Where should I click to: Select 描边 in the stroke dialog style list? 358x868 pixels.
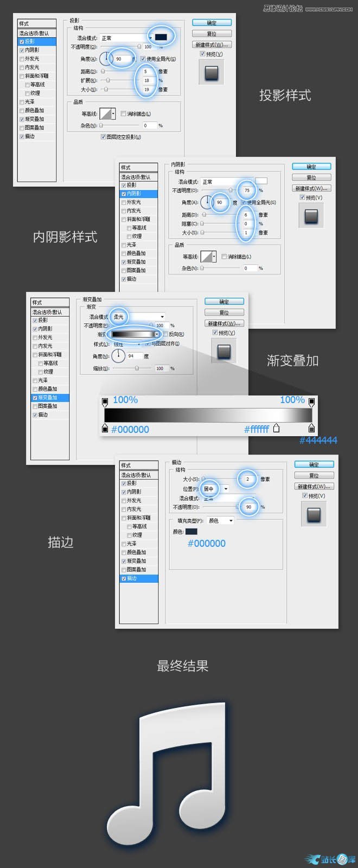tap(132, 578)
